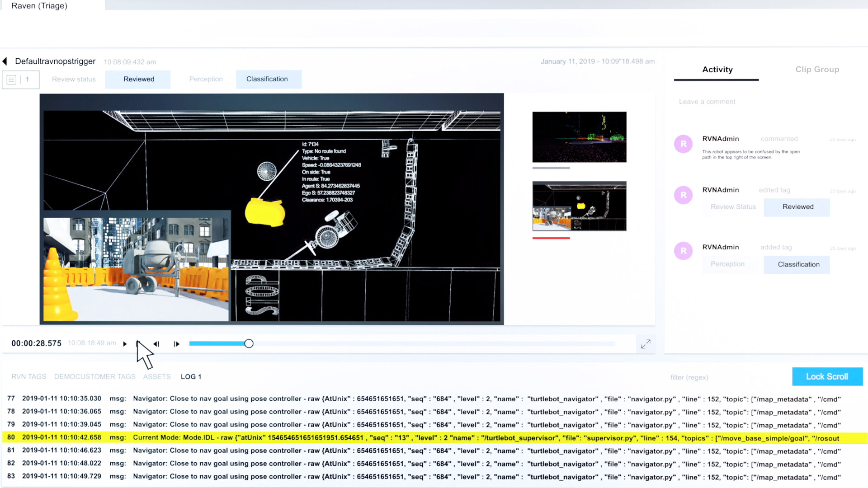Open the DEMOCUSTOMER TAGS tab
868x488 pixels.
point(95,377)
